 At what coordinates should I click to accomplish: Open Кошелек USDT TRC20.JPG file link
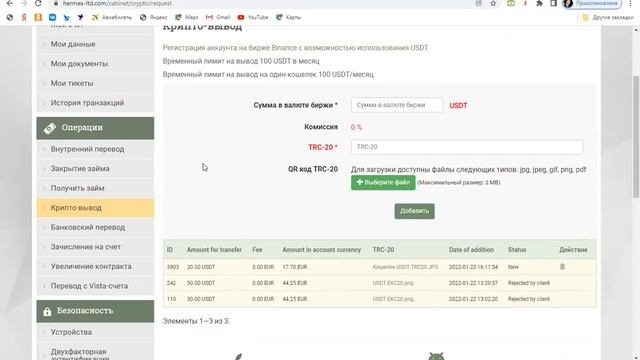(x=405, y=267)
